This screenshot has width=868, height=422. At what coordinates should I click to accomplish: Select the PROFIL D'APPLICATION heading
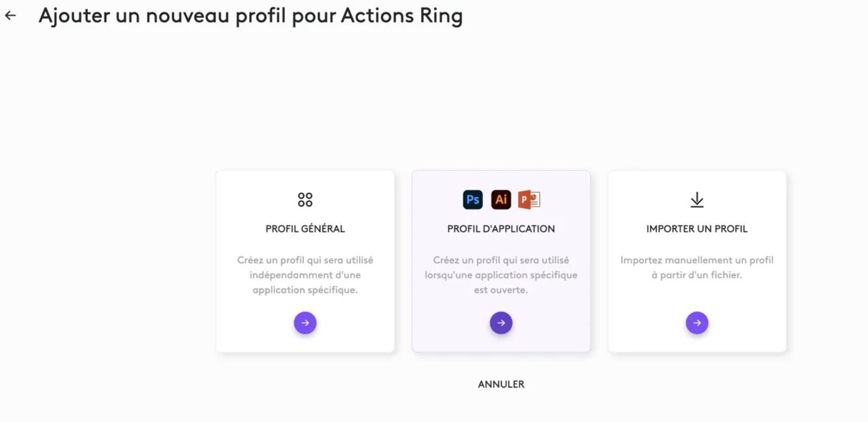coord(501,229)
